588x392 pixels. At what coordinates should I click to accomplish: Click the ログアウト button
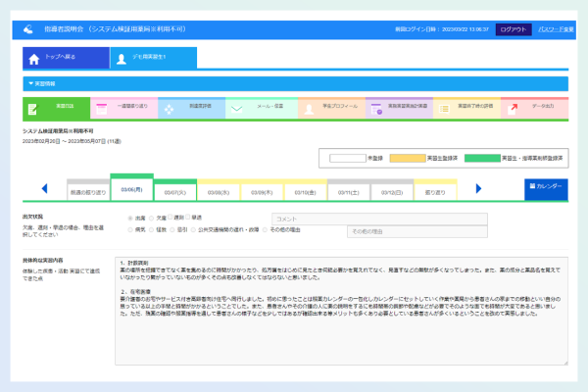point(513,29)
